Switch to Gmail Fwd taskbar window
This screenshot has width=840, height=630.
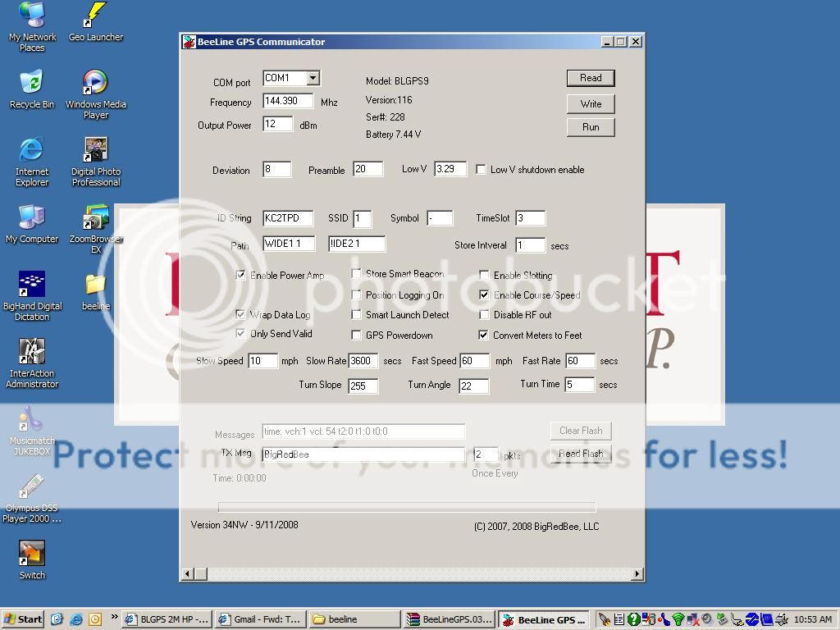coord(262,619)
